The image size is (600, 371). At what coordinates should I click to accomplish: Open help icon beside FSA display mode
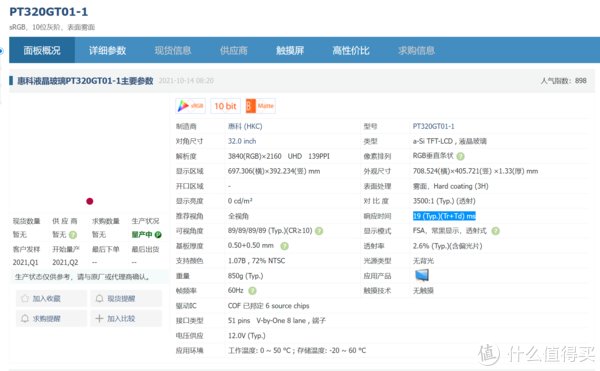pos(496,231)
